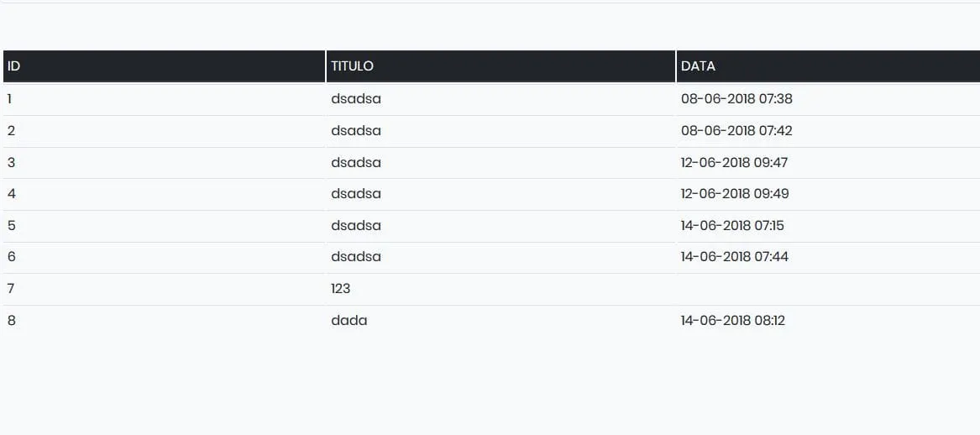
Task: Select the ID cell of row 1
Action: [x=10, y=99]
